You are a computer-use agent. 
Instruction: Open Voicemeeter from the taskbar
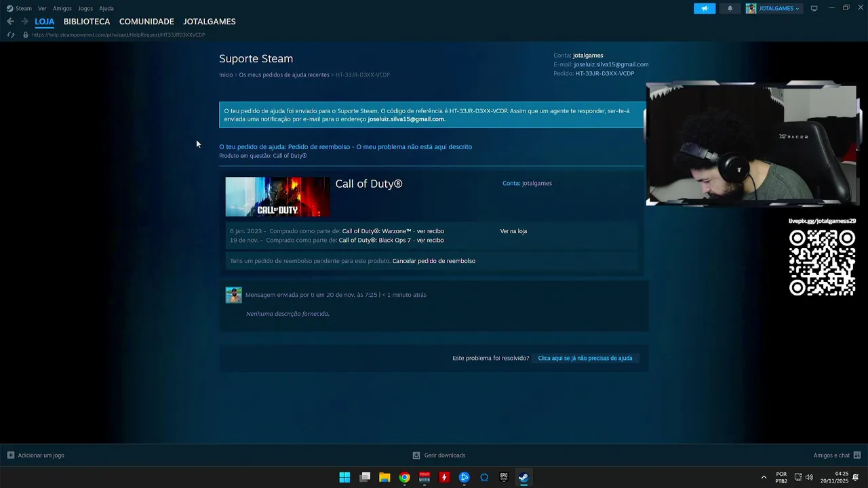tap(425, 477)
